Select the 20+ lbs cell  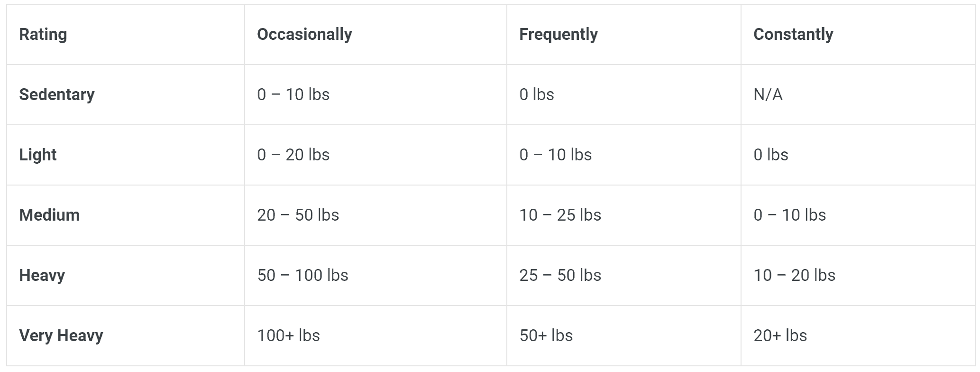pos(780,335)
